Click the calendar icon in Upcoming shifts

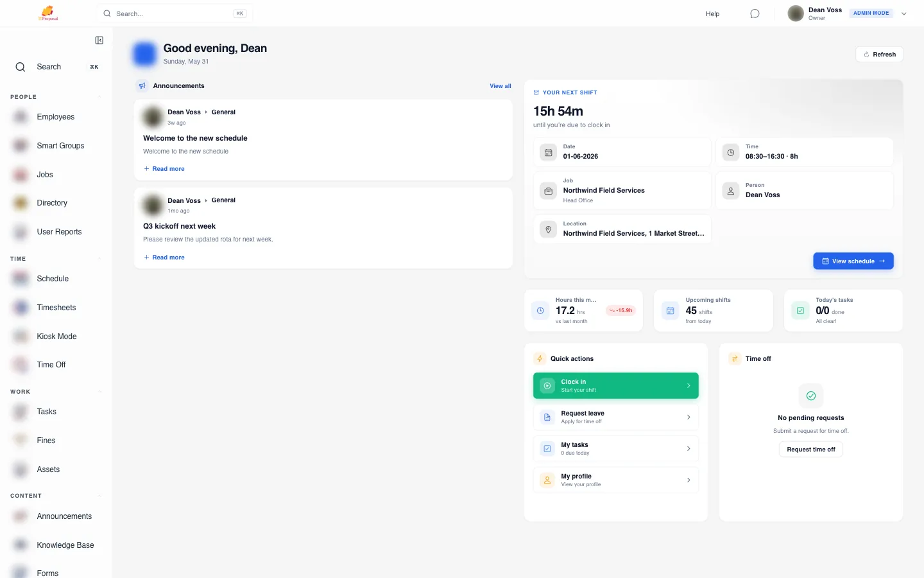[x=670, y=311]
